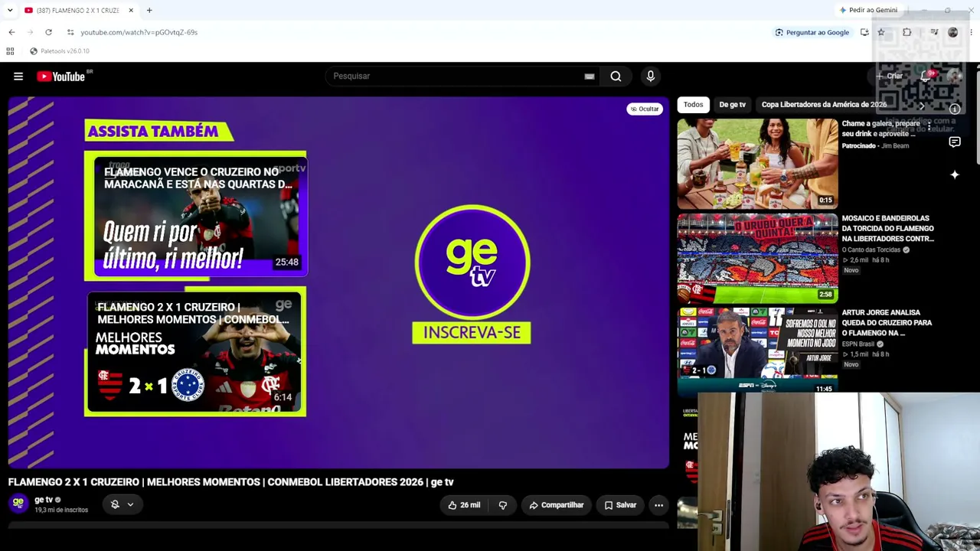980x551 pixels.
Task: Open the tab search dropdown arrow
Action: coord(10,10)
